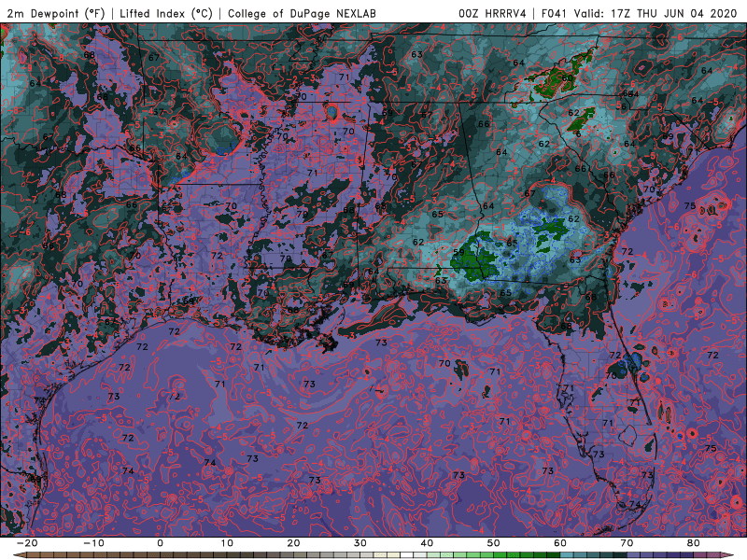Click the "F041" forecast hour text
The image size is (747, 560).
click(554, 13)
